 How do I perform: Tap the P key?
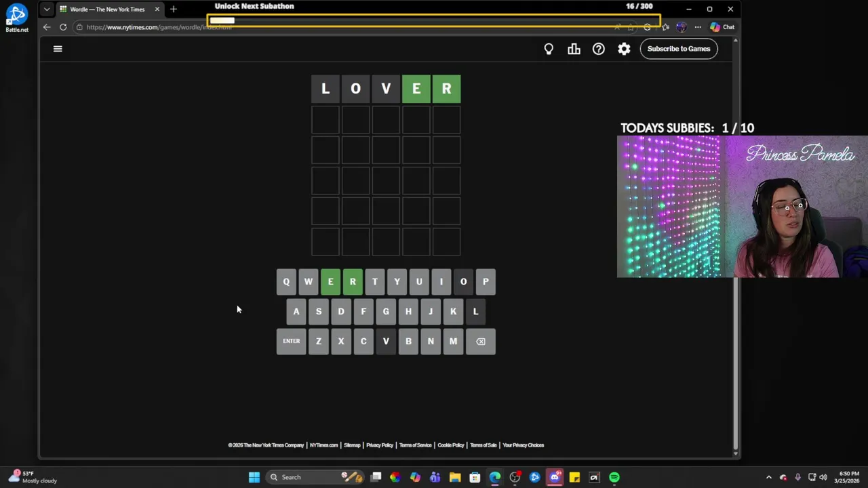[486, 282]
